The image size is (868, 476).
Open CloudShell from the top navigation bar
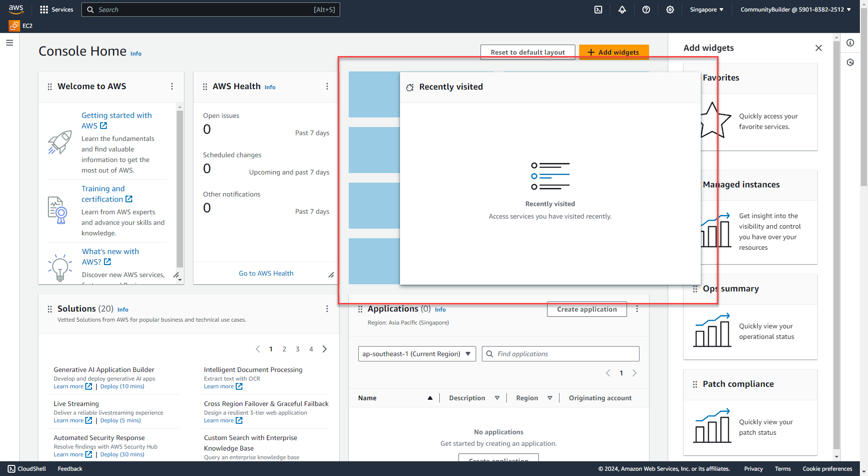(598, 10)
